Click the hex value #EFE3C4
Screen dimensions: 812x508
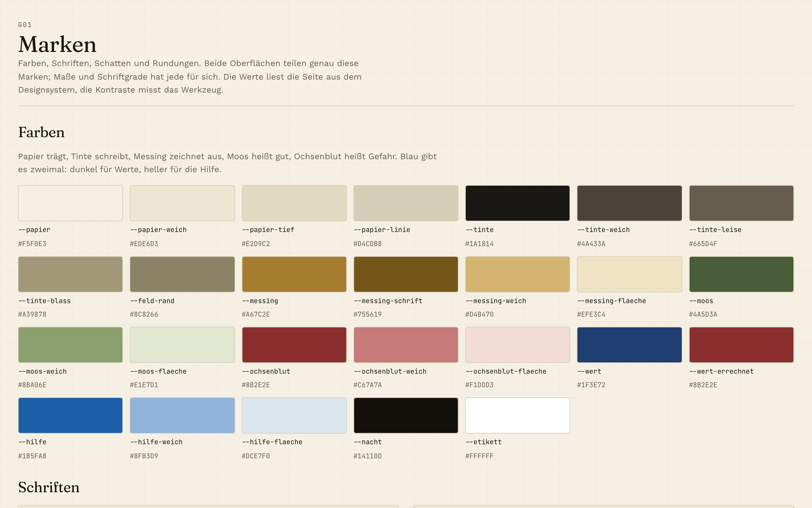tap(591, 314)
